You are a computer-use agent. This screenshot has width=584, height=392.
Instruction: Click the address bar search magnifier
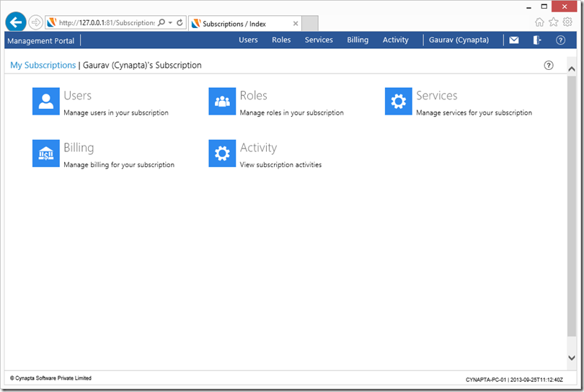click(x=162, y=22)
